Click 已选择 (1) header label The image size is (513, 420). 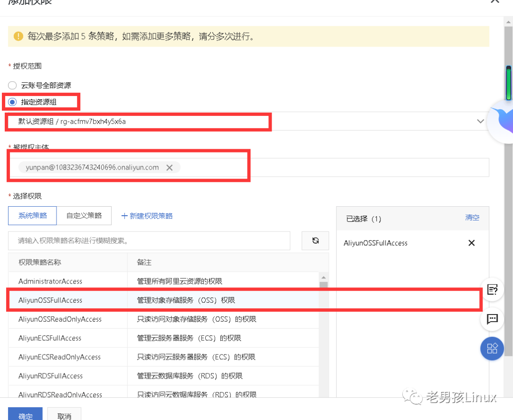pyautogui.click(x=363, y=219)
